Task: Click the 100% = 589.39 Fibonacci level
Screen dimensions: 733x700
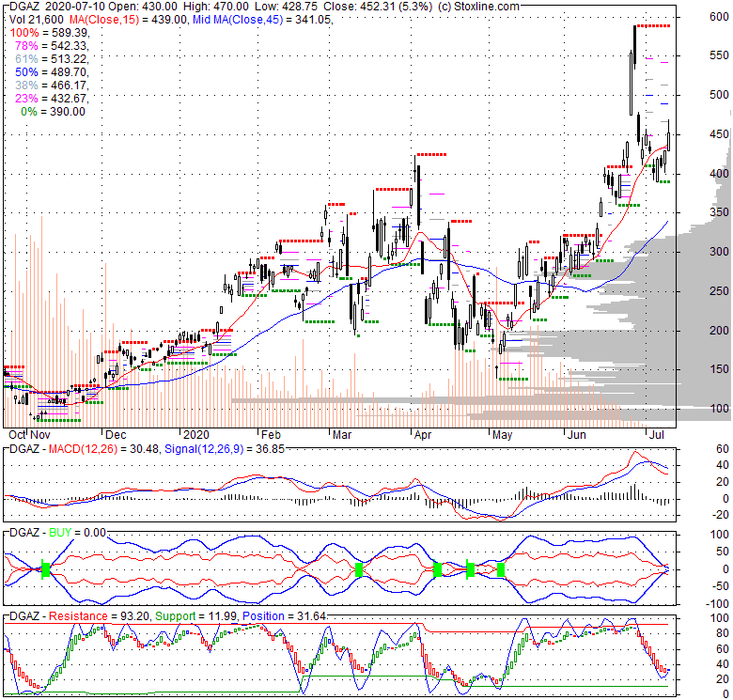Action: [x=50, y=33]
